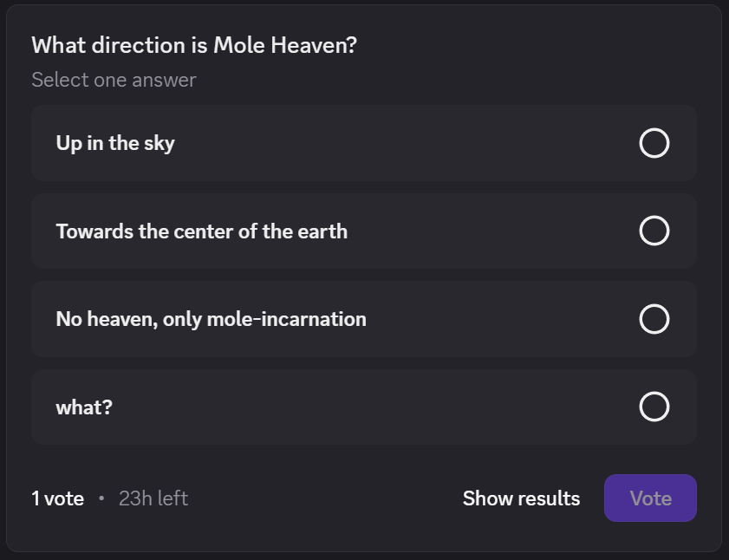Click the "Towards the center of the earth" label
Screen dimensions: 729x560
coord(201,231)
